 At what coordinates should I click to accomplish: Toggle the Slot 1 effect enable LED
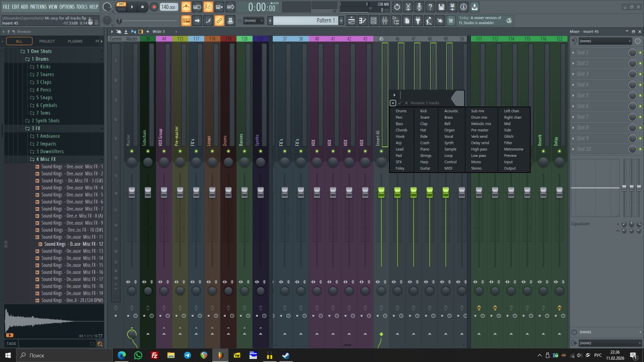(640, 53)
